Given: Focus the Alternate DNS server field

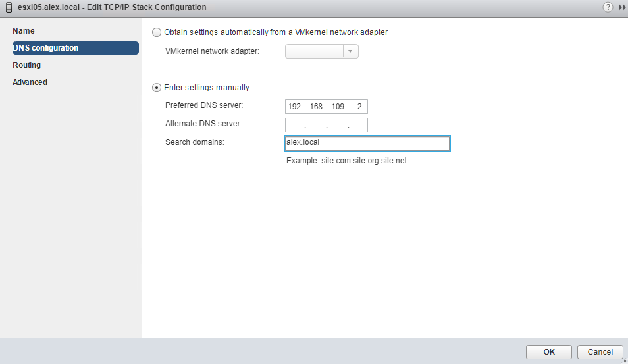Looking at the screenshot, I should 327,125.
